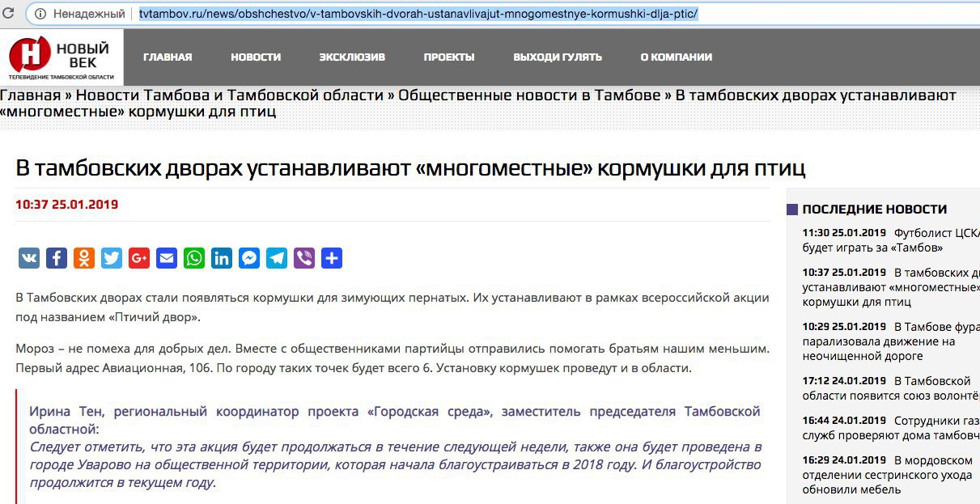This screenshot has height=504, width=980.
Task: Share via Odnoklassniki icon
Action: tap(84, 258)
